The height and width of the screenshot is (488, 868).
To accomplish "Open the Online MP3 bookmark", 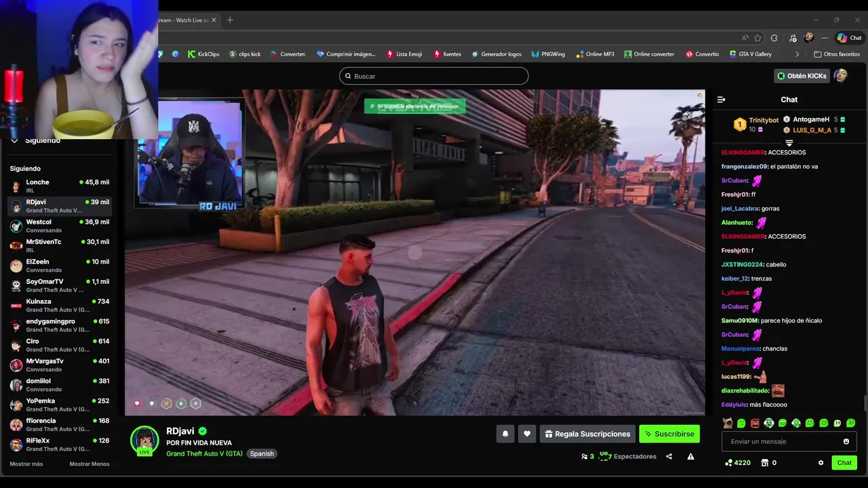I will tap(595, 54).
